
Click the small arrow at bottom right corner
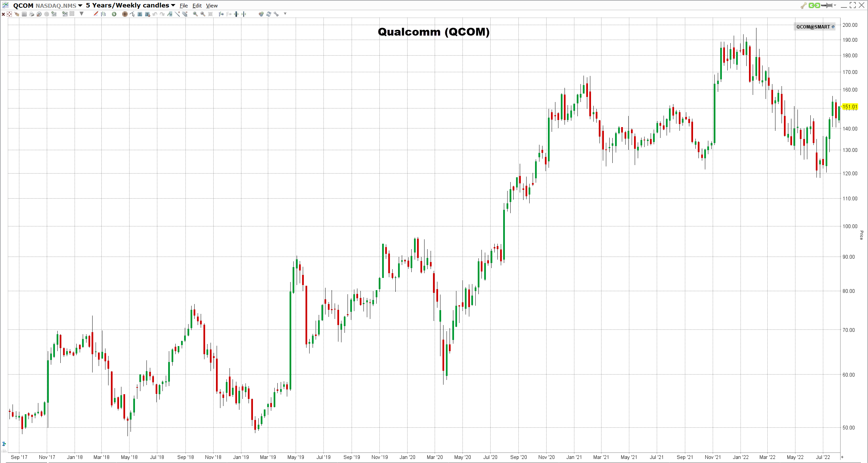842,457
